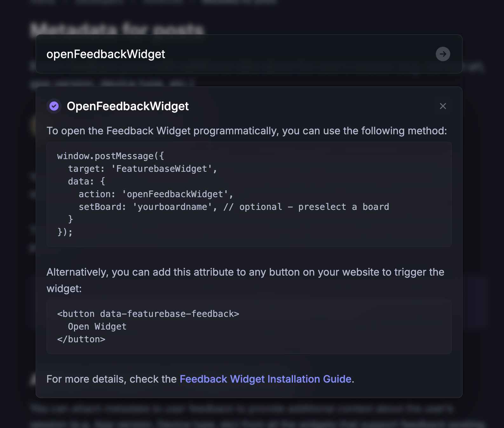Click the setBoard key in code block
This screenshot has height=428, width=504.
pos(100,207)
